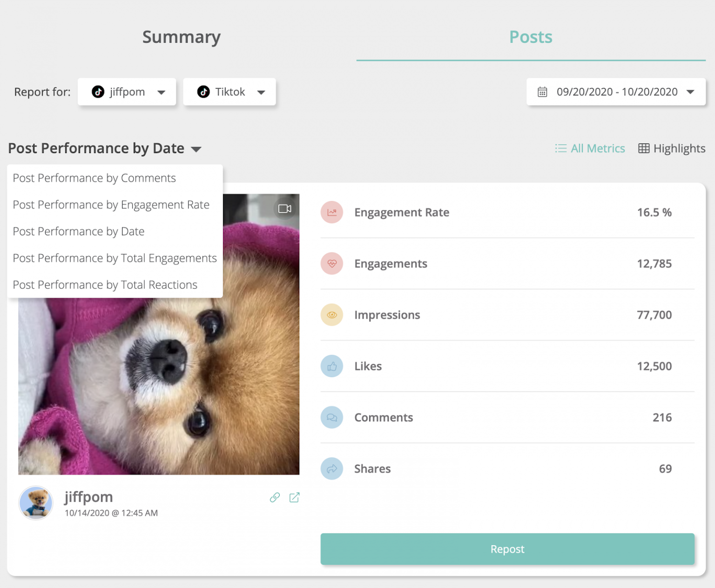The image size is (715, 588).
Task: Click the 12,500 likes value
Action: coord(654,366)
